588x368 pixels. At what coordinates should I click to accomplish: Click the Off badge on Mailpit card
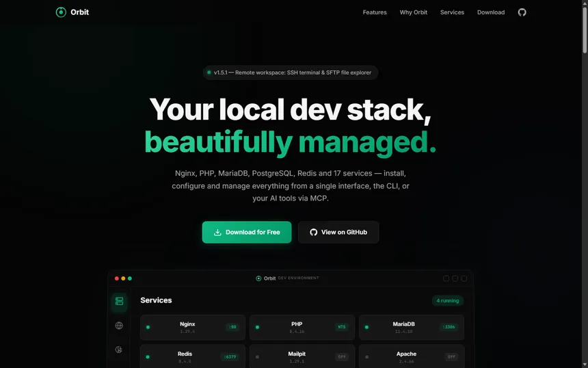pyautogui.click(x=342, y=357)
